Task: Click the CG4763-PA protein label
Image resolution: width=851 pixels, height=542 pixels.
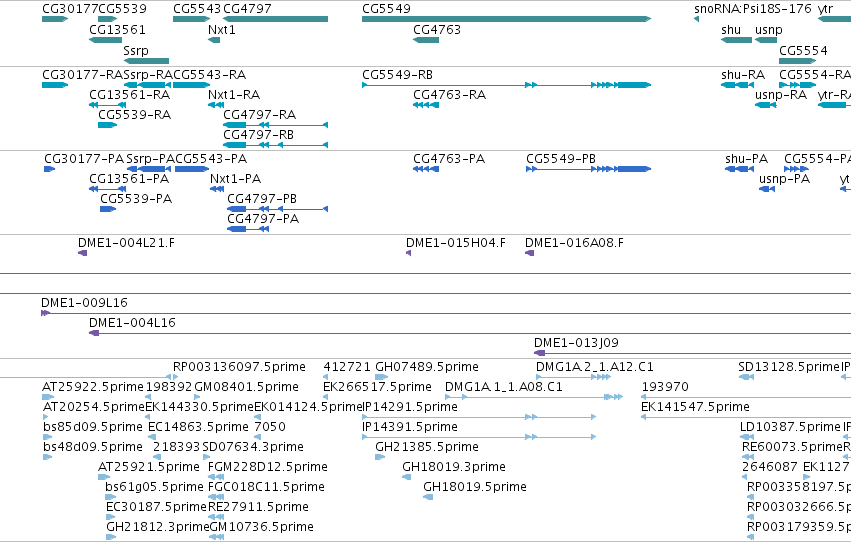Action: click(x=449, y=159)
